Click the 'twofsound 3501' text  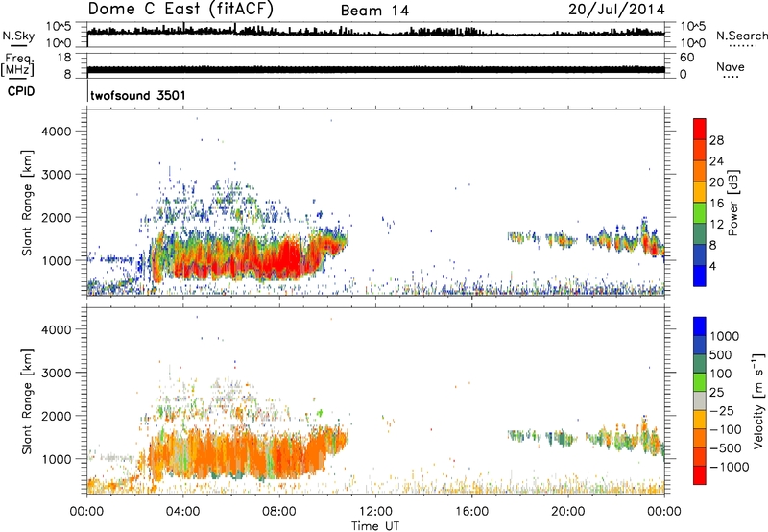[138, 95]
